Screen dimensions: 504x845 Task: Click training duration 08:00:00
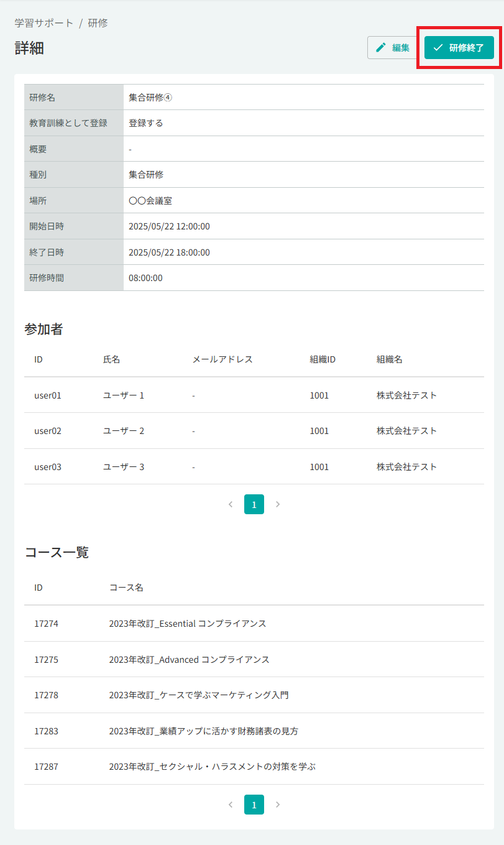coord(145,278)
